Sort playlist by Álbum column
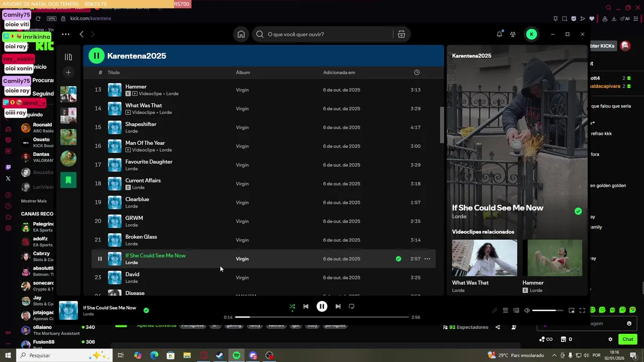The width and height of the screenshot is (644, 362). 243,72
